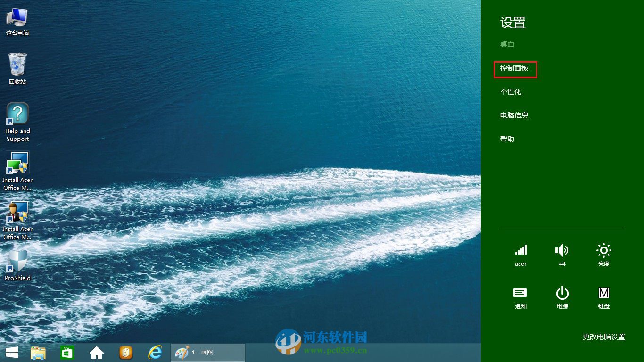Image resolution: width=644 pixels, height=362 pixels.
Task: Click the 个性化 settings entry
Action: tap(511, 92)
